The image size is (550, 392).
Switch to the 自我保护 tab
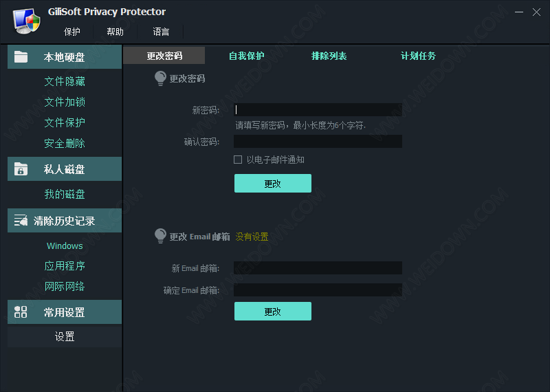point(246,56)
